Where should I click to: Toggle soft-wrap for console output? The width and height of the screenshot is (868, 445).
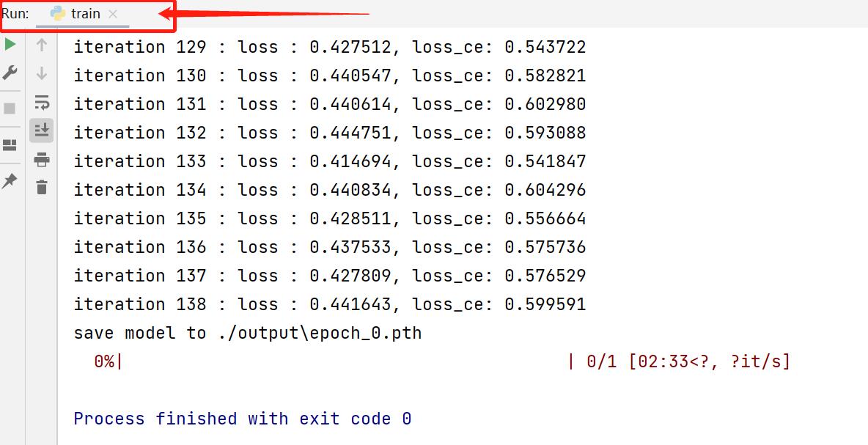42,102
